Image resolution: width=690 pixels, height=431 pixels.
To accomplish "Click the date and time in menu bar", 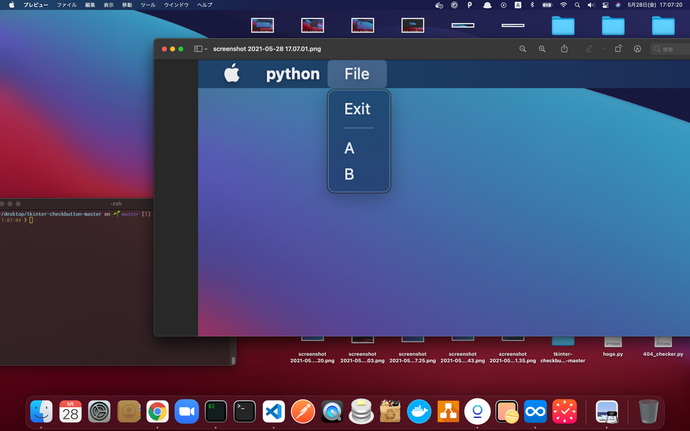I will coord(654,5).
